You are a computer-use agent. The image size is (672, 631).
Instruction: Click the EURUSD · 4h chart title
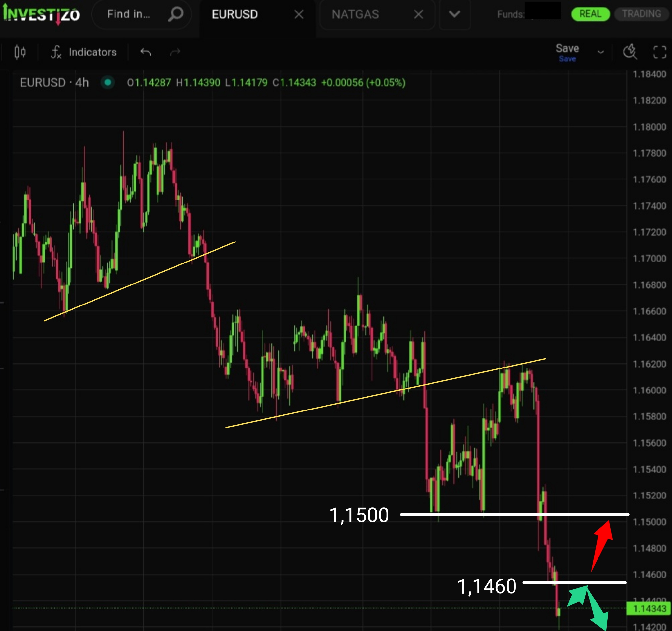(x=54, y=83)
